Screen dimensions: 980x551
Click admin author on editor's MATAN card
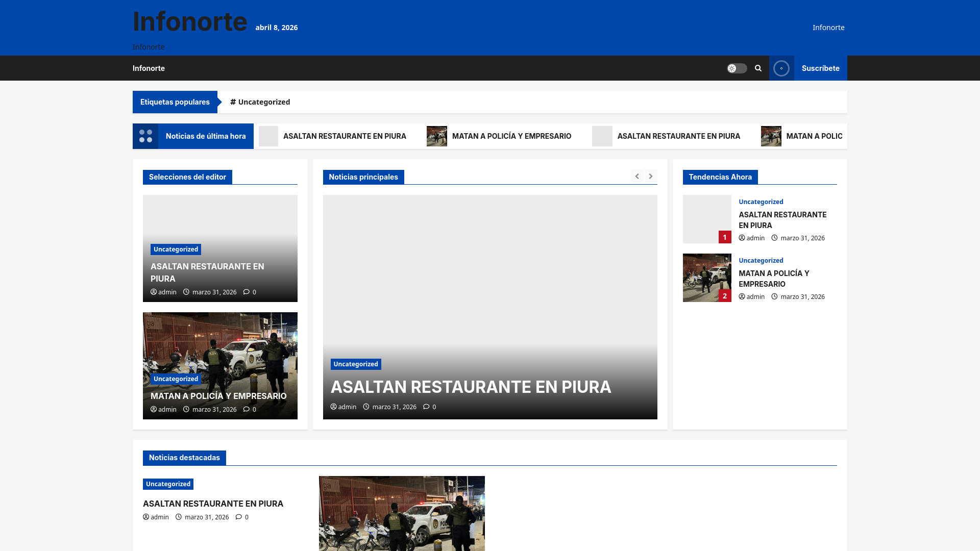click(163, 410)
